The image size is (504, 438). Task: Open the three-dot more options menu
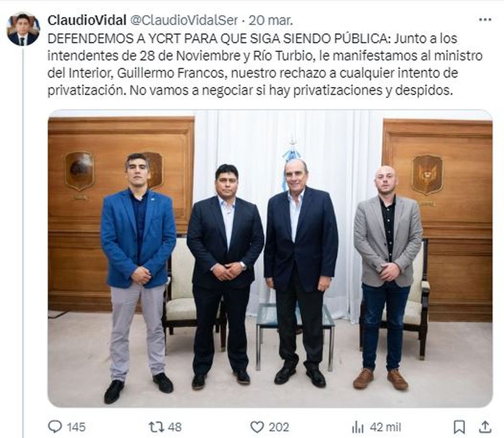click(485, 19)
